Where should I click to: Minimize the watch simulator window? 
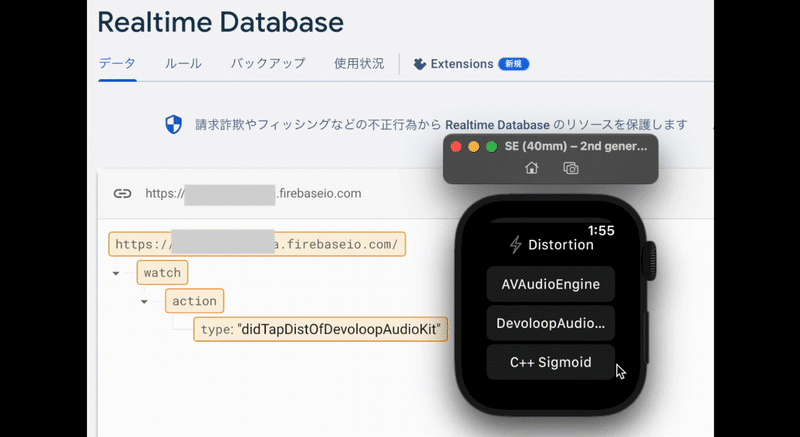tap(474, 147)
